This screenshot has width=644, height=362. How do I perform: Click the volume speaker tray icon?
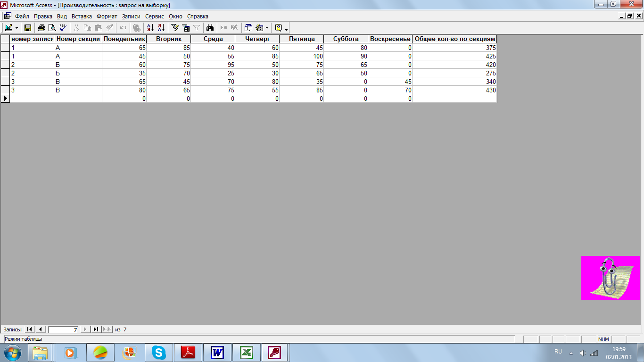click(583, 353)
